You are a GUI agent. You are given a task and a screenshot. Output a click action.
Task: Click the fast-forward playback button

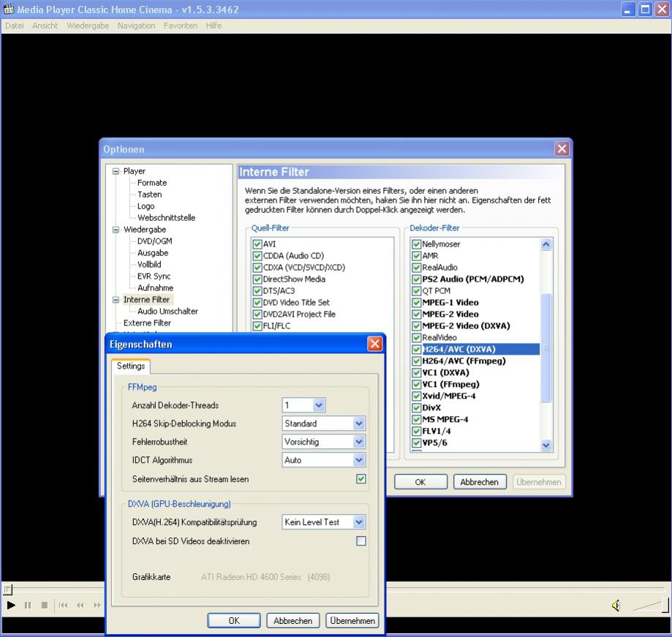pyautogui.click(x=97, y=605)
